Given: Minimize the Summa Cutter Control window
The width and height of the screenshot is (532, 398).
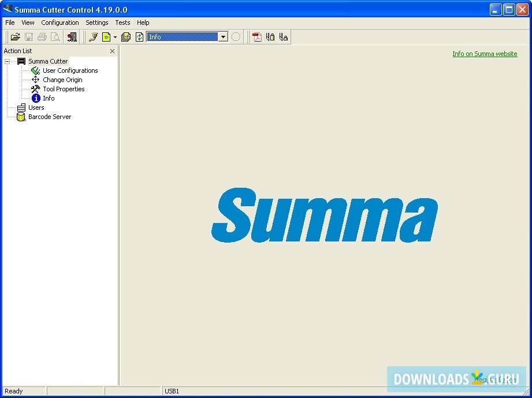Looking at the screenshot, I should click(x=496, y=9).
